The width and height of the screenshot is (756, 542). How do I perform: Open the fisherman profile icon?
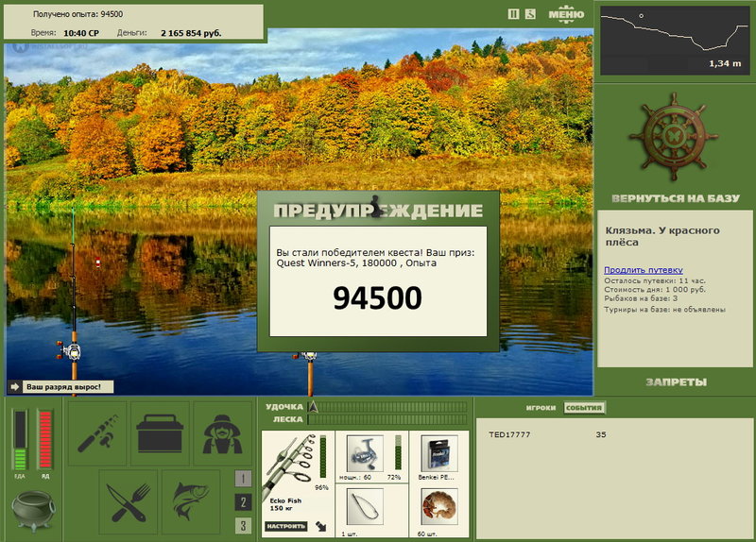pos(222,433)
